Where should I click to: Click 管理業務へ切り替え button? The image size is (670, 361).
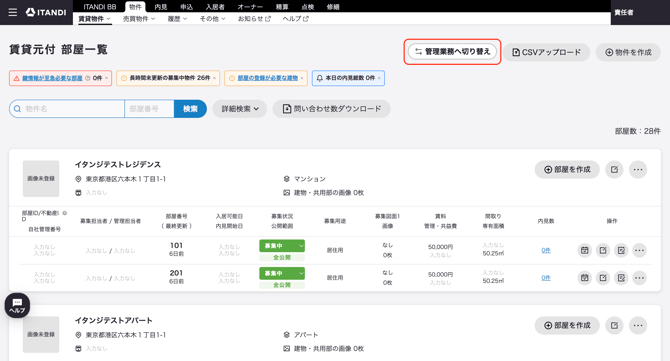pyautogui.click(x=452, y=52)
